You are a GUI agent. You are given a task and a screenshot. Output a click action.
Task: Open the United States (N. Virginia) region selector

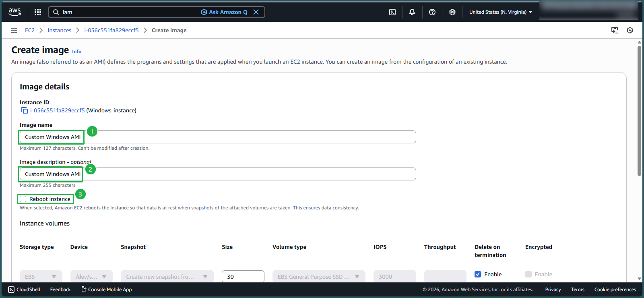[501, 12]
